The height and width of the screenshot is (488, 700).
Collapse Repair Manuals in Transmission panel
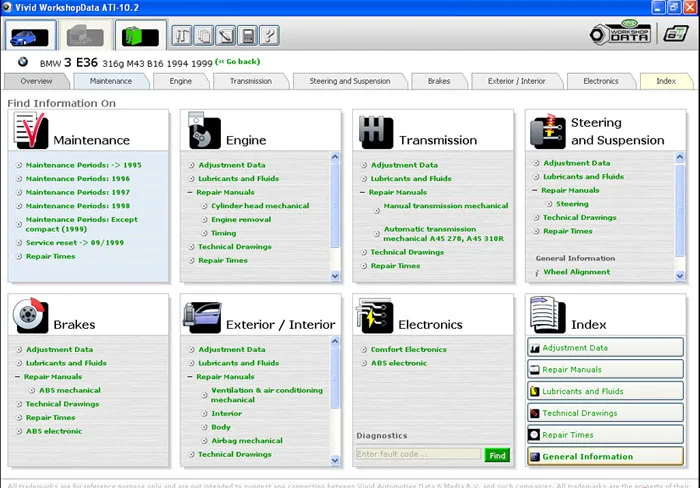[362, 192]
